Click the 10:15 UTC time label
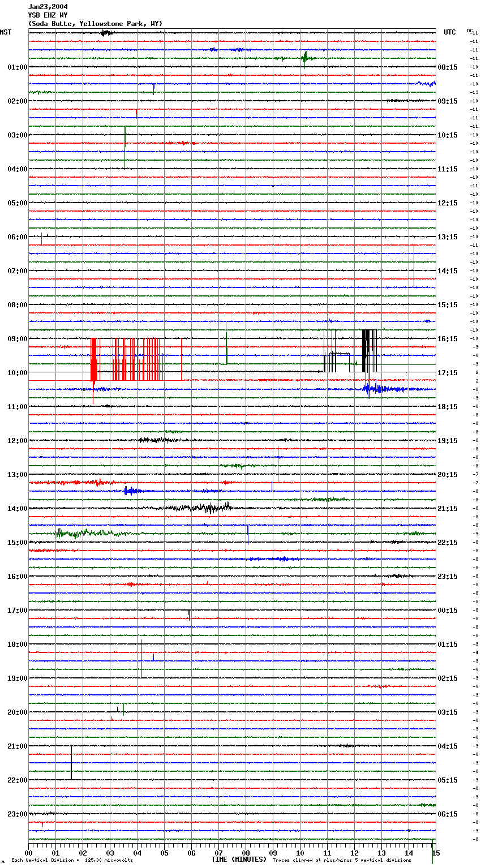481x868 pixels. pos(448,135)
